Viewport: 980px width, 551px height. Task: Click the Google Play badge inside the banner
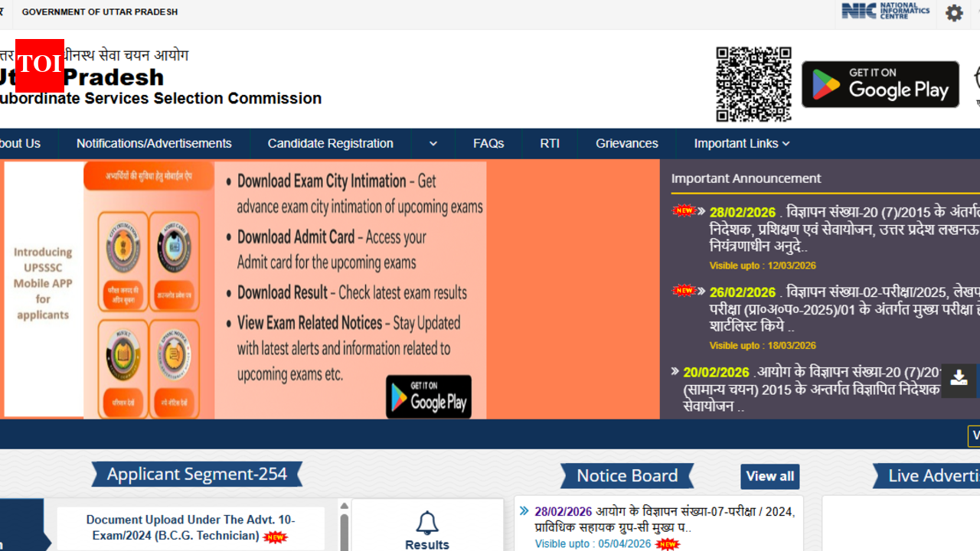(x=428, y=396)
